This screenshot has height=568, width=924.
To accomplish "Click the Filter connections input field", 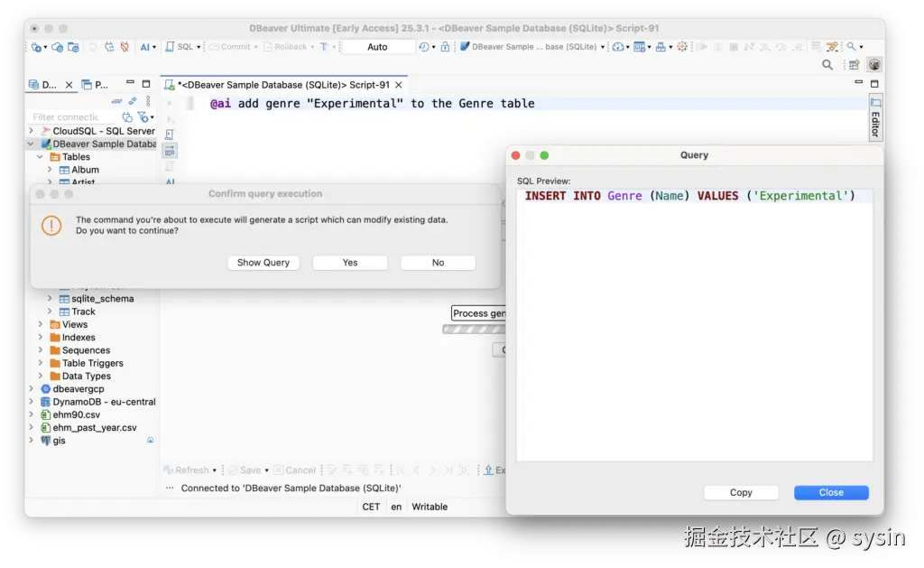I will [x=71, y=116].
